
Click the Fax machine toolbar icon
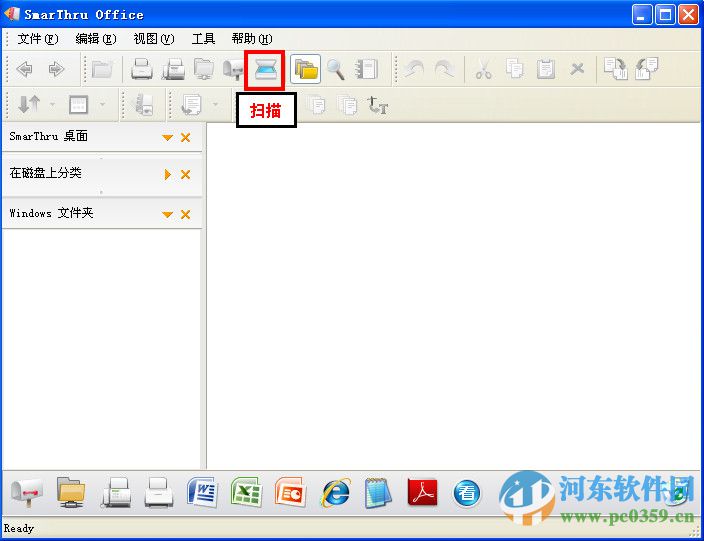(x=173, y=69)
